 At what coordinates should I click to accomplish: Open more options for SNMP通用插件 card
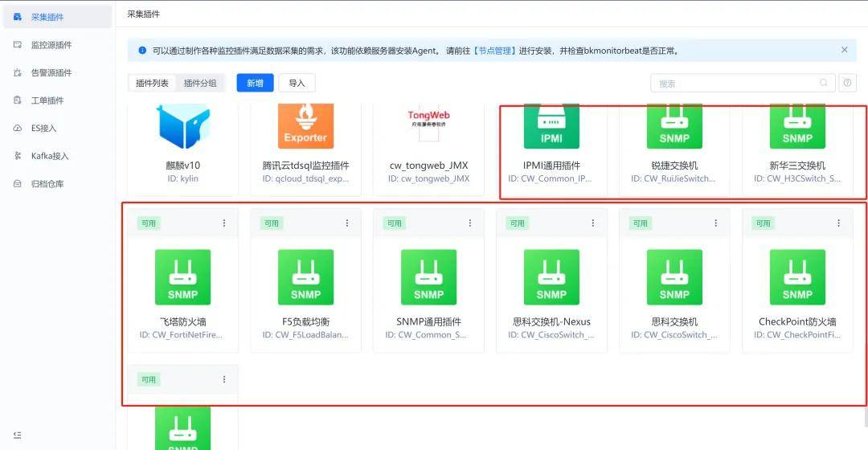tap(470, 223)
